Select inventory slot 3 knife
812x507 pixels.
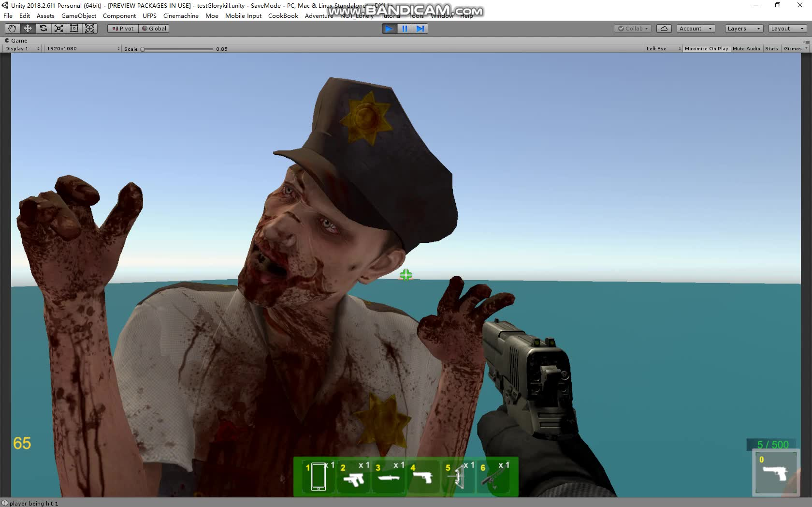pyautogui.click(x=389, y=477)
